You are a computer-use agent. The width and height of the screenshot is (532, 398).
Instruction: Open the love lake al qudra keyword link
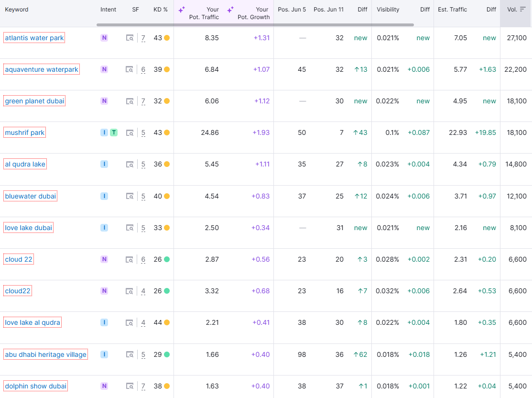(33, 322)
